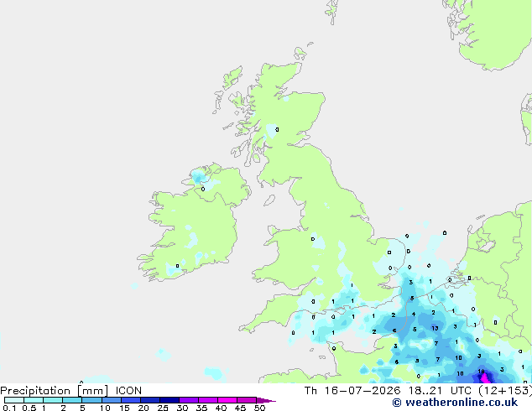The width and height of the screenshot is (532, 411).
Task: Click the legend label 35
Action: [201, 408]
